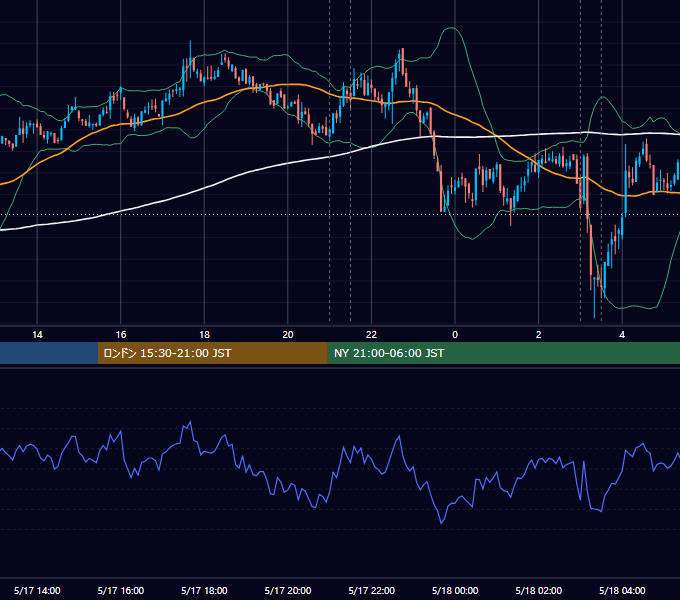Click the ロンドン 15:30-21:00 JST session bar

click(212, 353)
